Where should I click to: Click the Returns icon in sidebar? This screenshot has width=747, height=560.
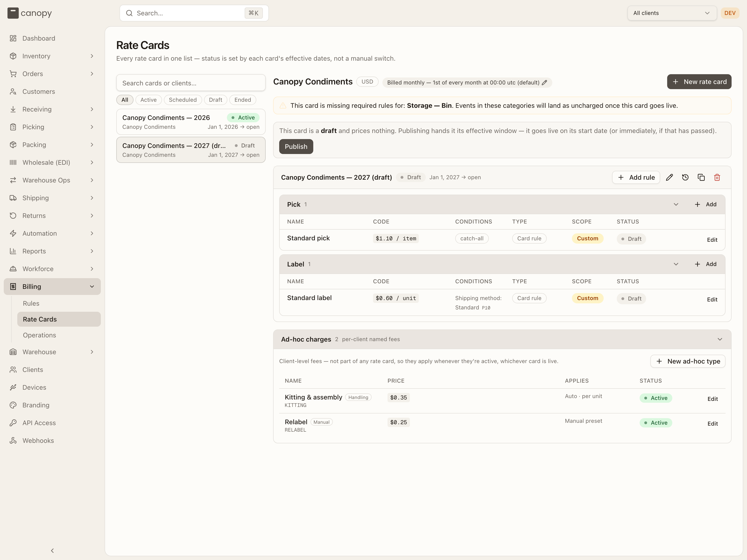pyautogui.click(x=13, y=216)
